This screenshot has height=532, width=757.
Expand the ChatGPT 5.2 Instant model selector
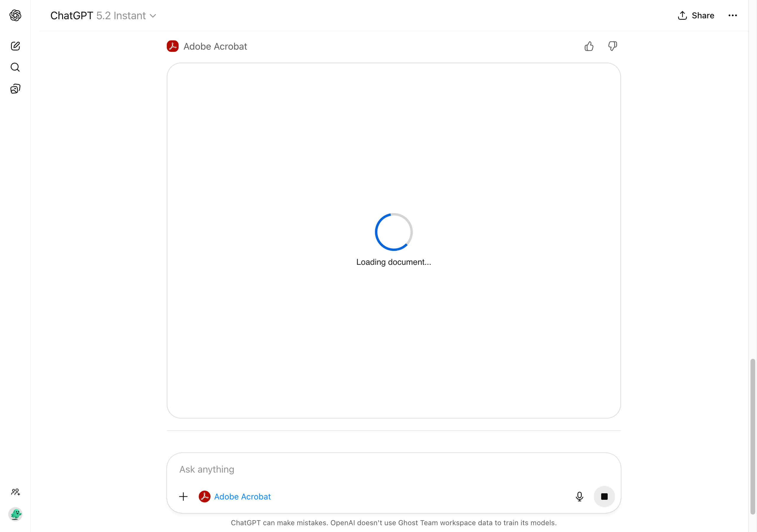[x=103, y=15]
